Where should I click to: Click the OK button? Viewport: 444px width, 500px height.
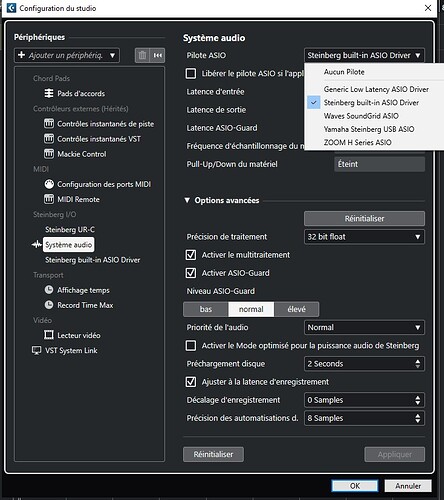click(355, 486)
